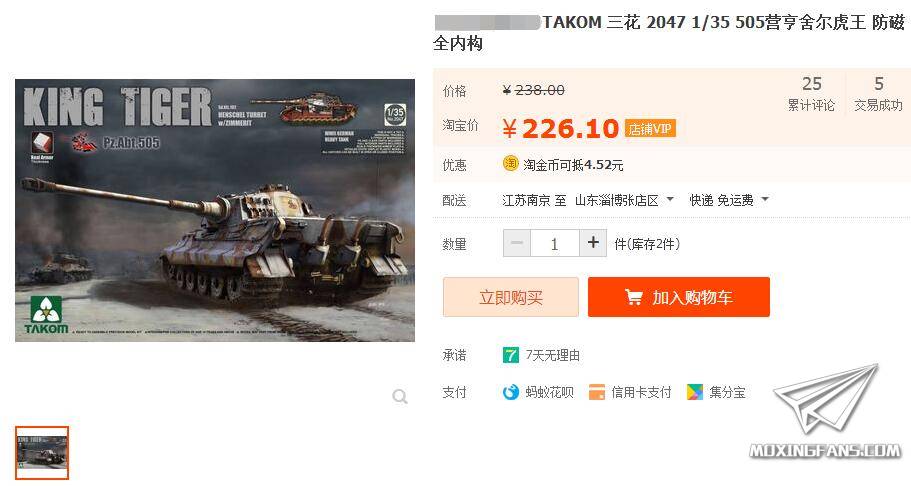Open the 快递 免运费 shipping method dropdown
The image size is (911, 486).
point(729,200)
